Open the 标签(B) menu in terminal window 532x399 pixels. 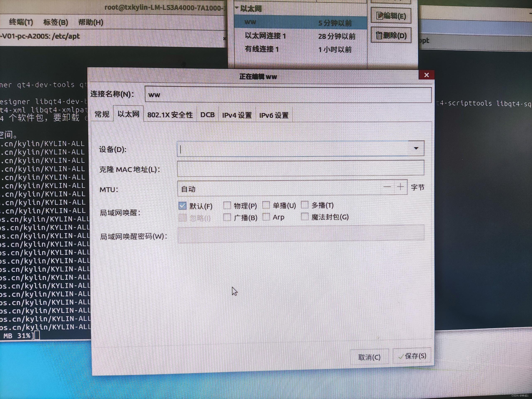(x=55, y=22)
